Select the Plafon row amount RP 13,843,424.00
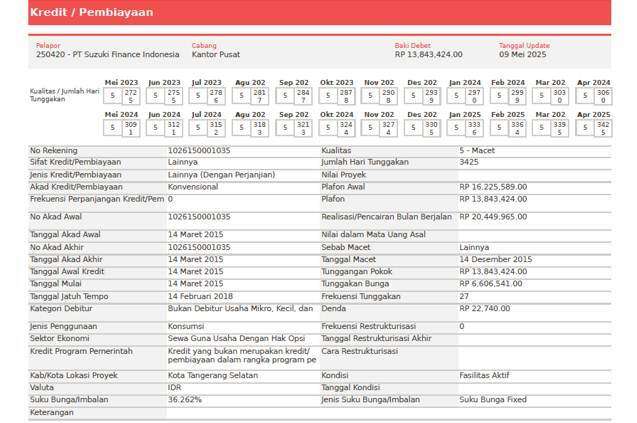The image size is (637, 423). coord(493,199)
